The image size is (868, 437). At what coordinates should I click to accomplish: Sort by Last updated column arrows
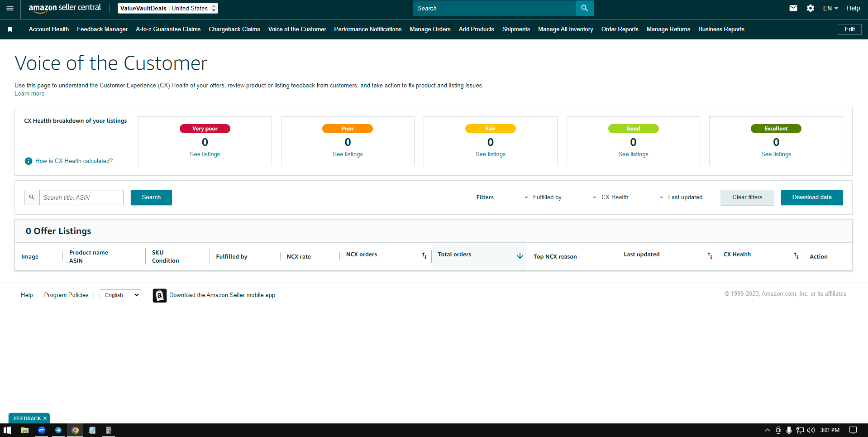click(x=710, y=256)
